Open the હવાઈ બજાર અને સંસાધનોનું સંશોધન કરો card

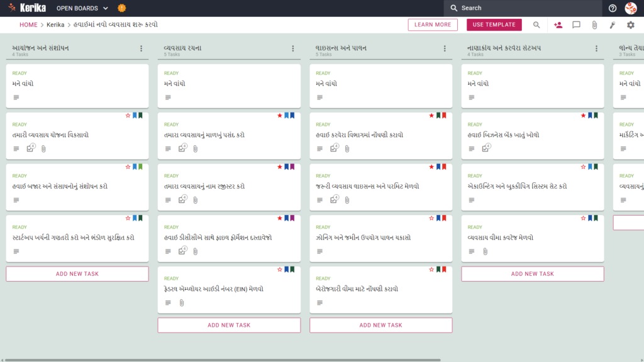(77, 187)
